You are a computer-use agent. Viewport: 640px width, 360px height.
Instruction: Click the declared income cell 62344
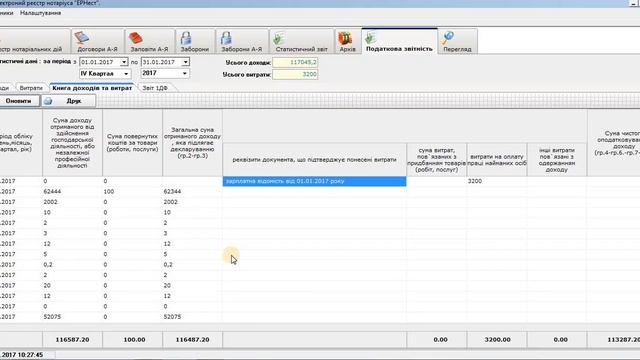192,191
